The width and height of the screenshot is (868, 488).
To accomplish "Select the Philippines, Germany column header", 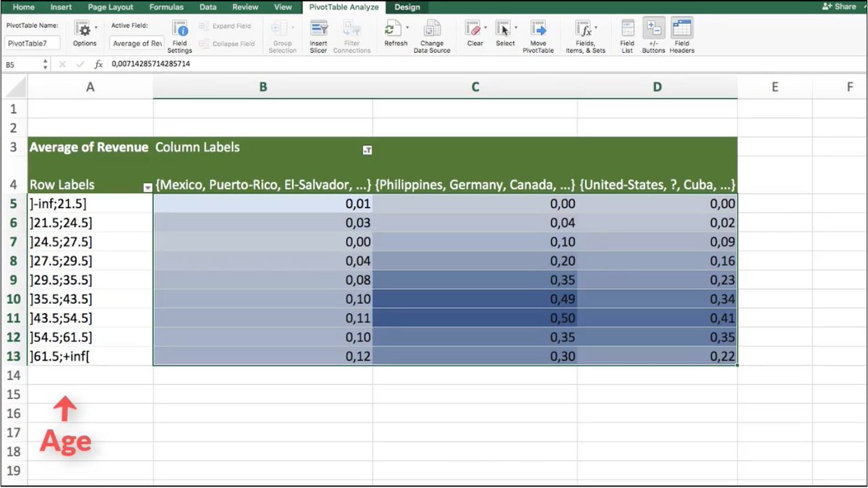I will pyautogui.click(x=475, y=184).
